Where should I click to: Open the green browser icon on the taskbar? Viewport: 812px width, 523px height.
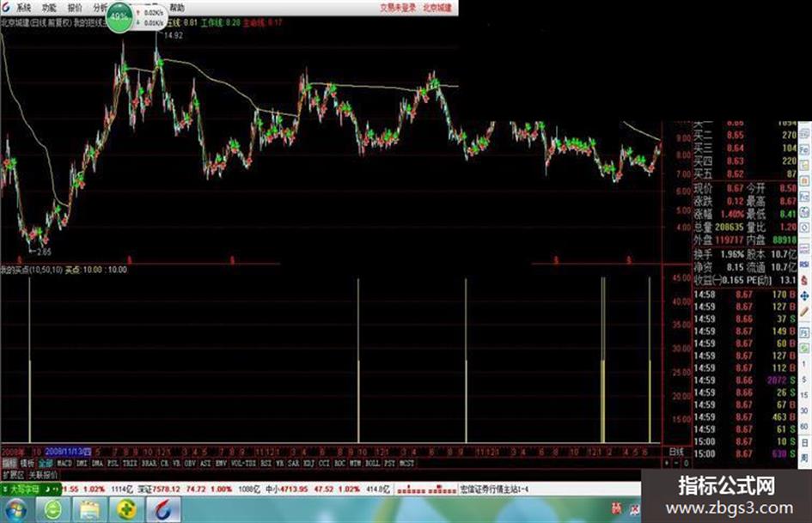[53, 510]
